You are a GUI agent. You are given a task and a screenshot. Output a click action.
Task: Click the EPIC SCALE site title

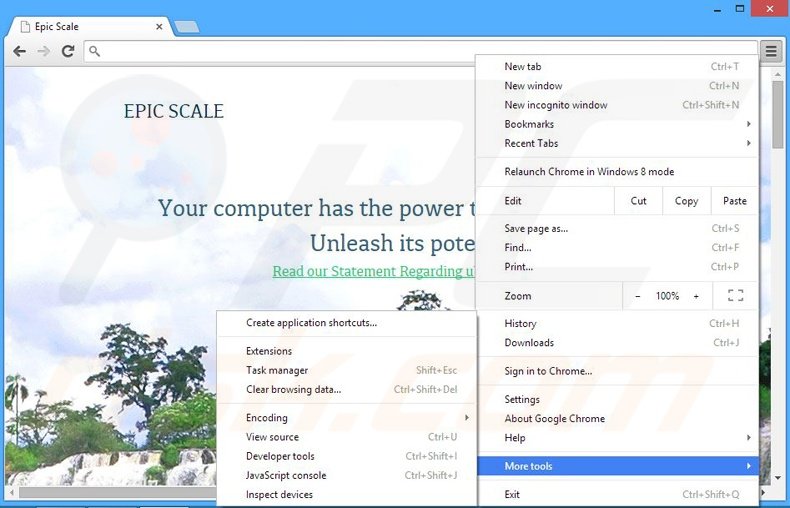[174, 111]
